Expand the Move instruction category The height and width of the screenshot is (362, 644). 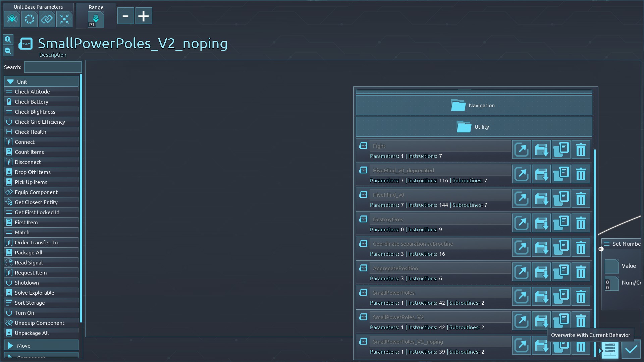(41, 346)
